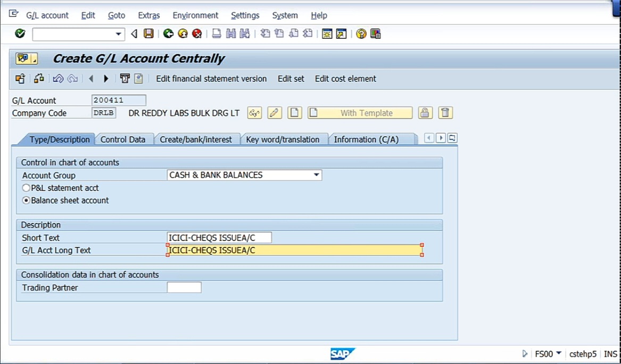621x364 pixels.
Task: Click the Create New Session icon
Action: (x=327, y=34)
